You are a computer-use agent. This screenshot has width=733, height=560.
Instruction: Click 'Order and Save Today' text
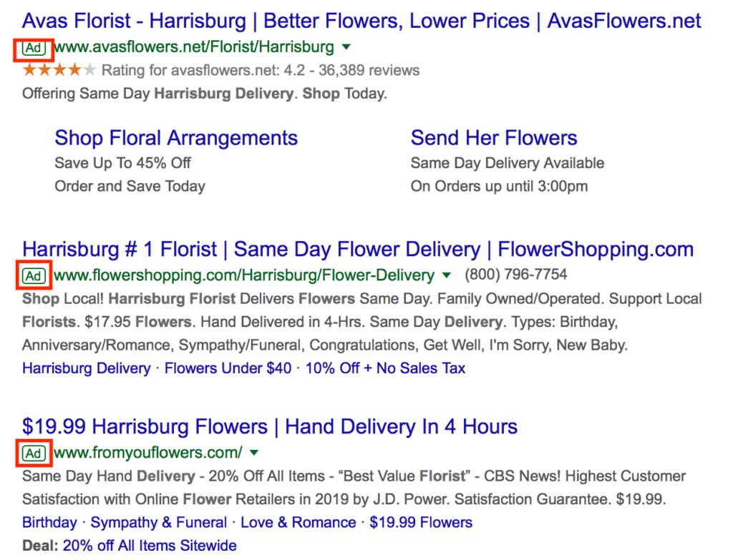[x=130, y=187]
